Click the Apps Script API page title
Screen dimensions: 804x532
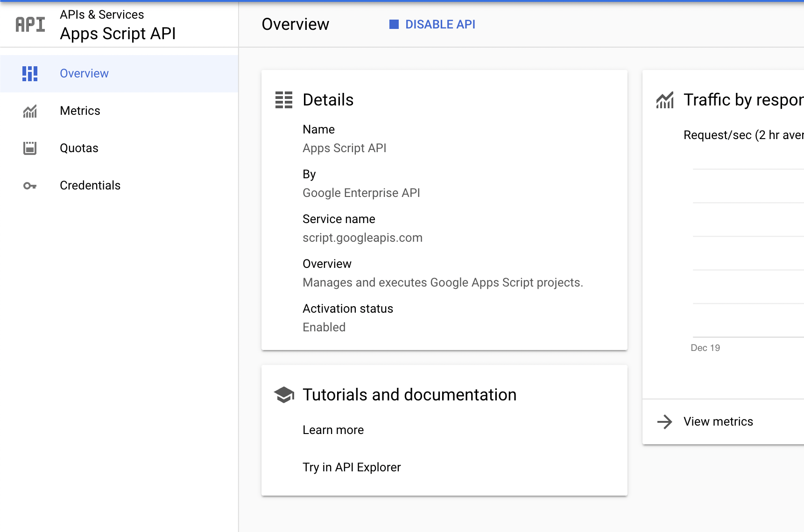(118, 34)
